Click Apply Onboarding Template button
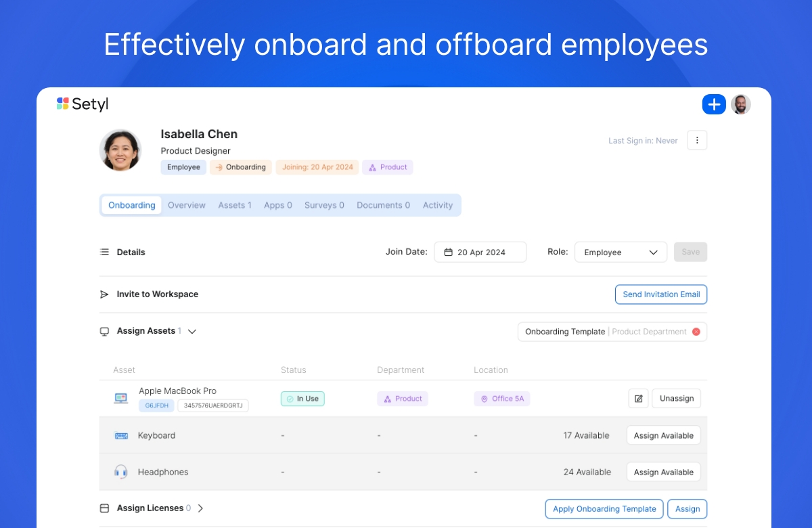 coord(604,509)
